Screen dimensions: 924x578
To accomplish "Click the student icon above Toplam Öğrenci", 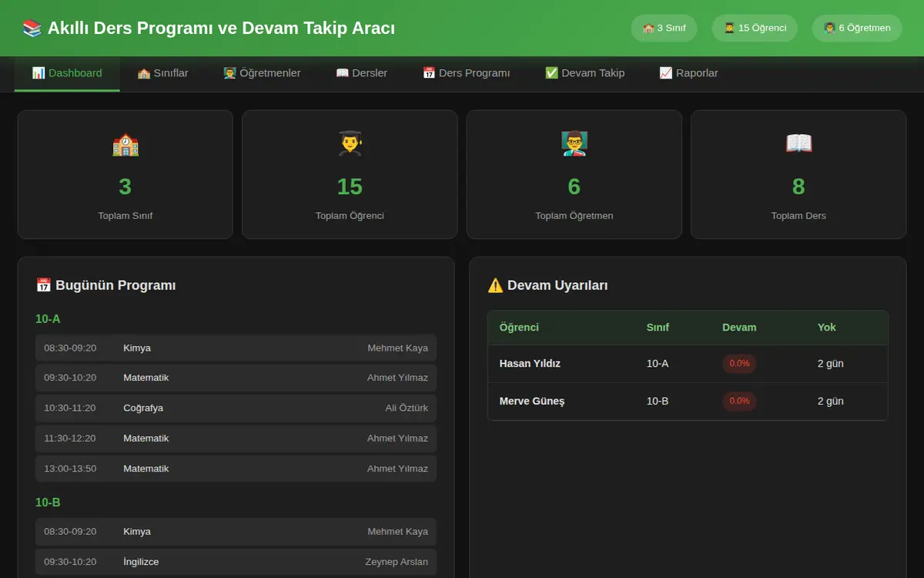I will [350, 144].
